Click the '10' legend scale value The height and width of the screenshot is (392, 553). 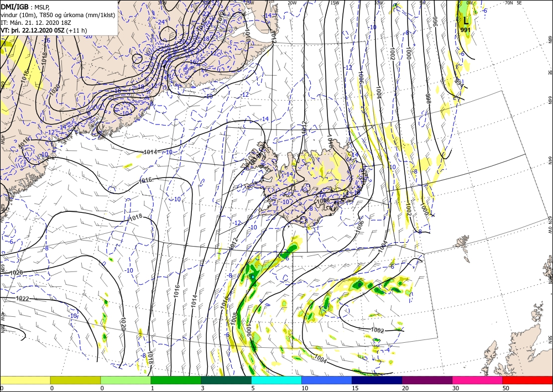click(305, 388)
